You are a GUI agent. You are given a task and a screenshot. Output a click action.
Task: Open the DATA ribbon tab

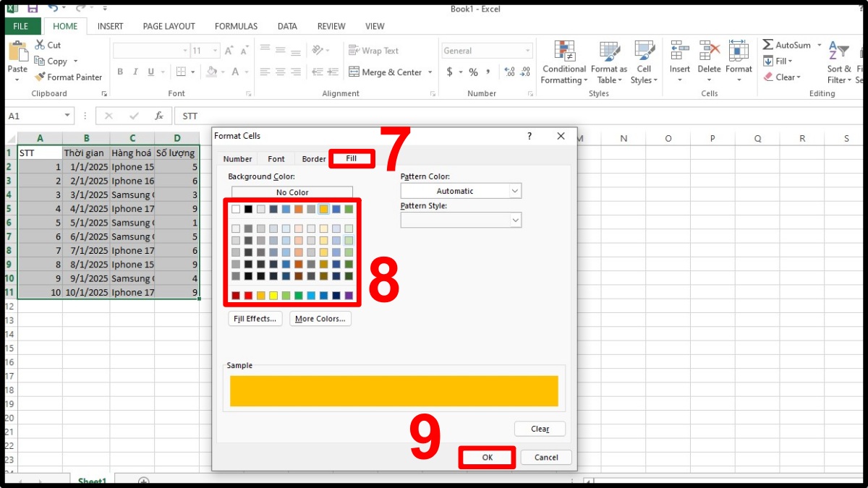(x=287, y=26)
